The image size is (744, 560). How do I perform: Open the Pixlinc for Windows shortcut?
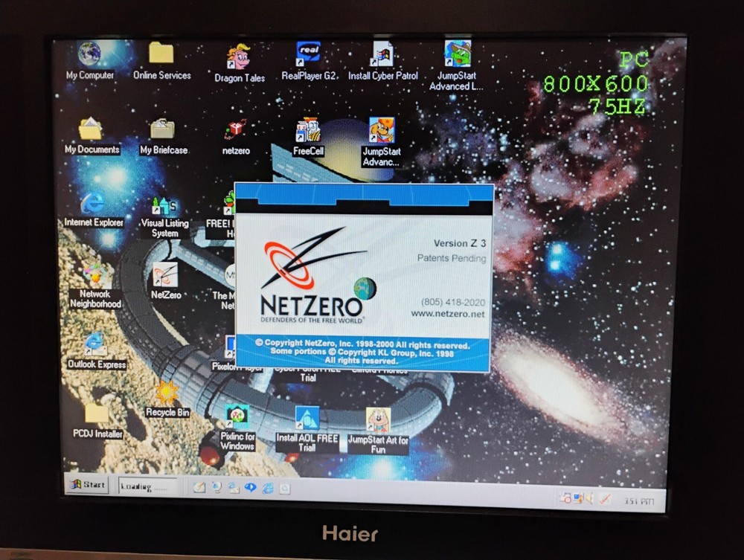pyautogui.click(x=237, y=417)
